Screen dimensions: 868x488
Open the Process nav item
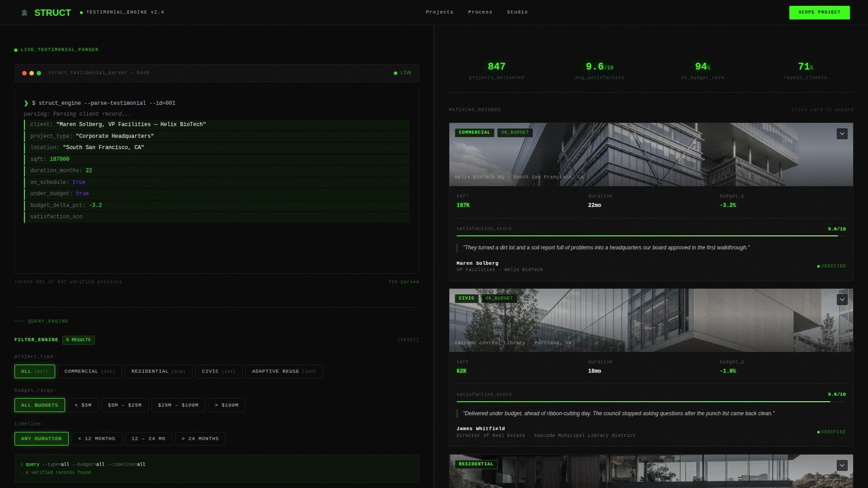coord(480,12)
